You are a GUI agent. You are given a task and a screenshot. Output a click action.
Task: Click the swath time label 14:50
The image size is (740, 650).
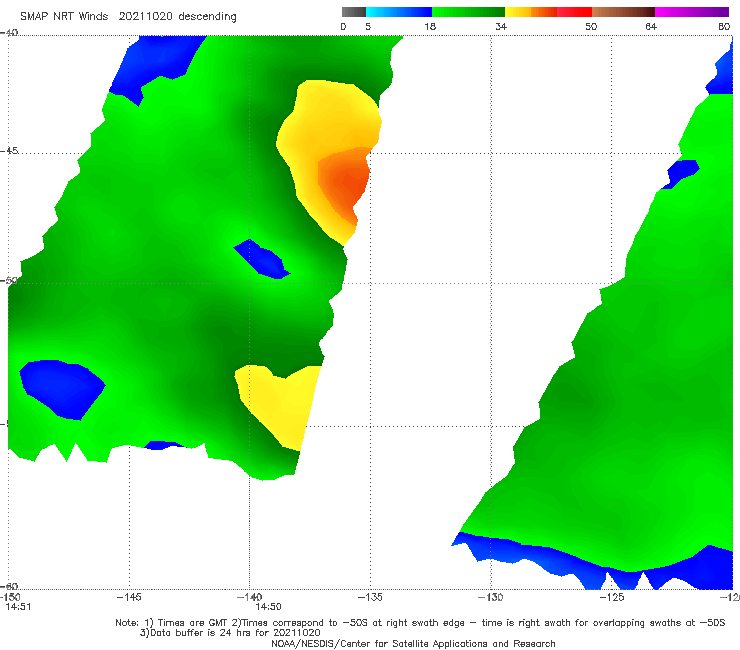[269, 607]
